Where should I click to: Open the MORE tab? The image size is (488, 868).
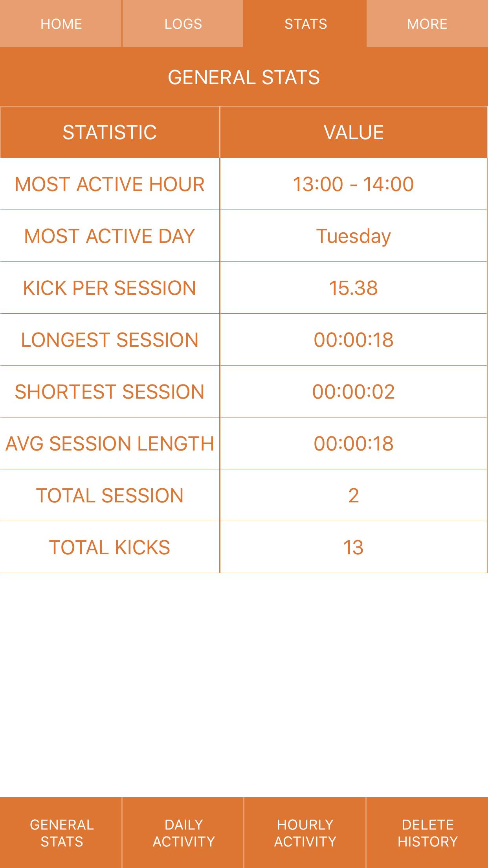point(427,24)
